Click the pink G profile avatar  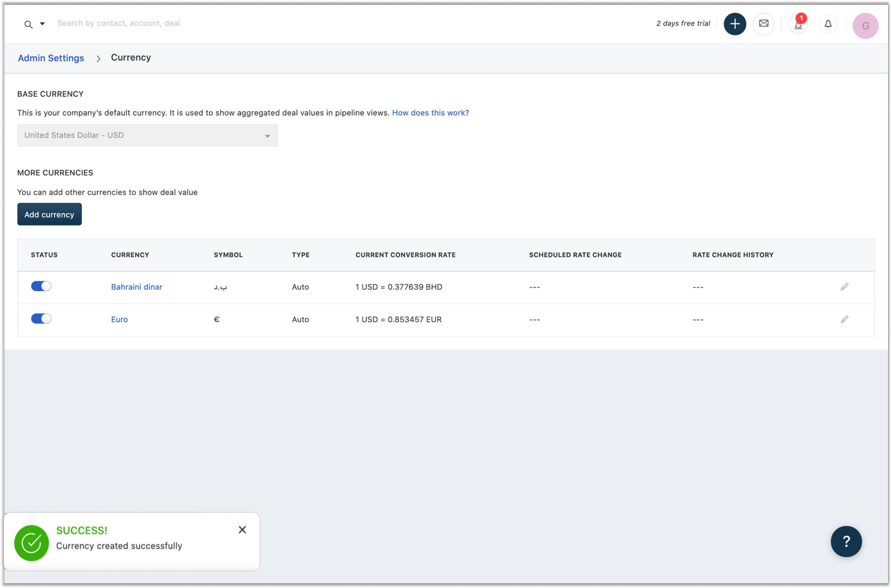pyautogui.click(x=865, y=25)
